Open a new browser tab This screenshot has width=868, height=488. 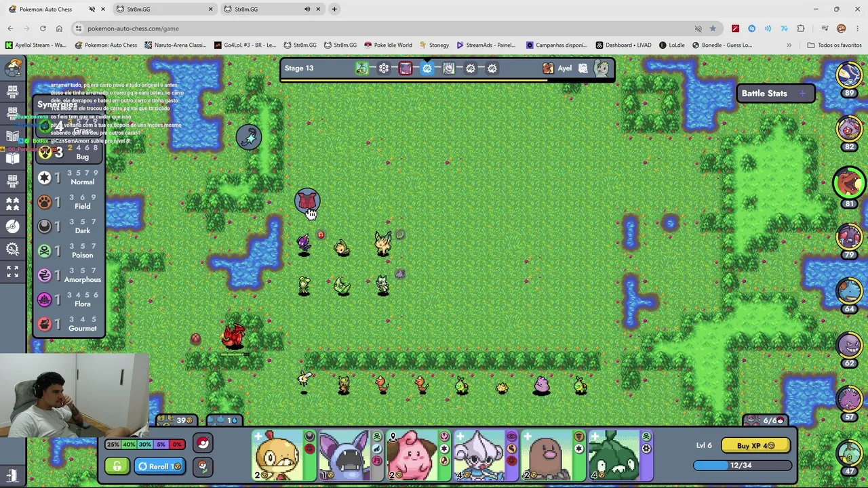(334, 9)
